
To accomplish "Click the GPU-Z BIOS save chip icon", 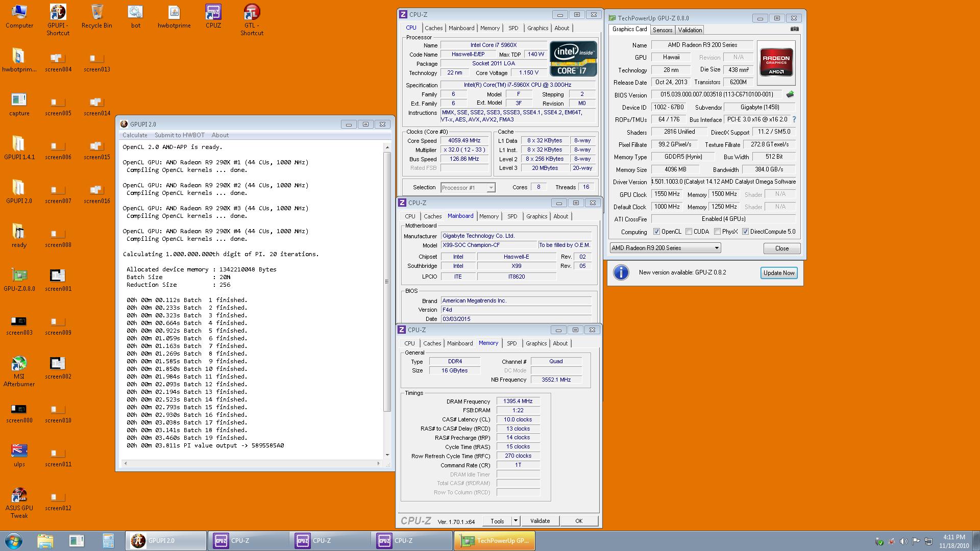I will [x=790, y=94].
